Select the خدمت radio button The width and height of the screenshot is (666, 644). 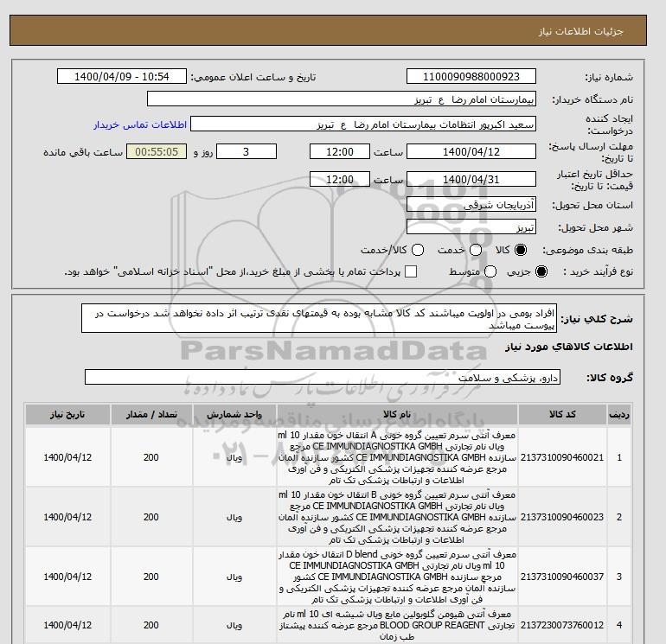pos(476,250)
